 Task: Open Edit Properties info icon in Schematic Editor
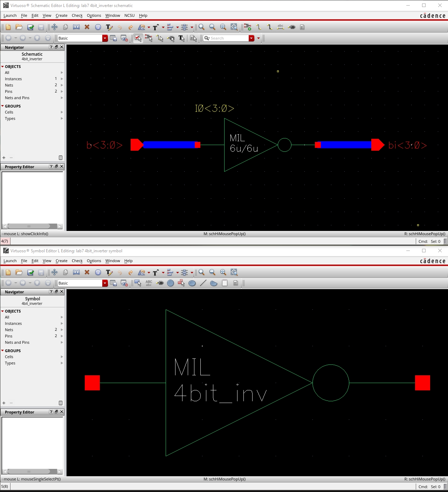coord(98,27)
